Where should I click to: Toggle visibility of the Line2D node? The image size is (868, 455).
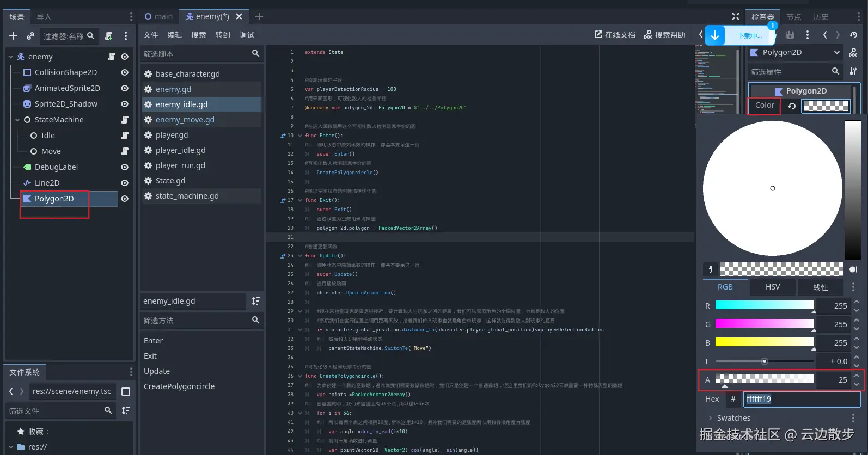[x=125, y=183]
